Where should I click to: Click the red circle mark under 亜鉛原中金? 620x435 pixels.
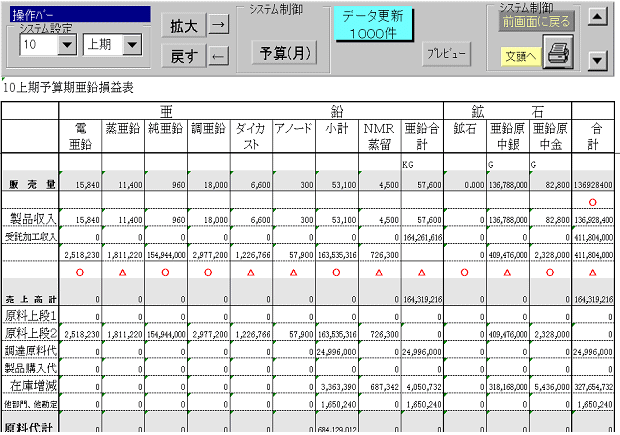point(550,272)
